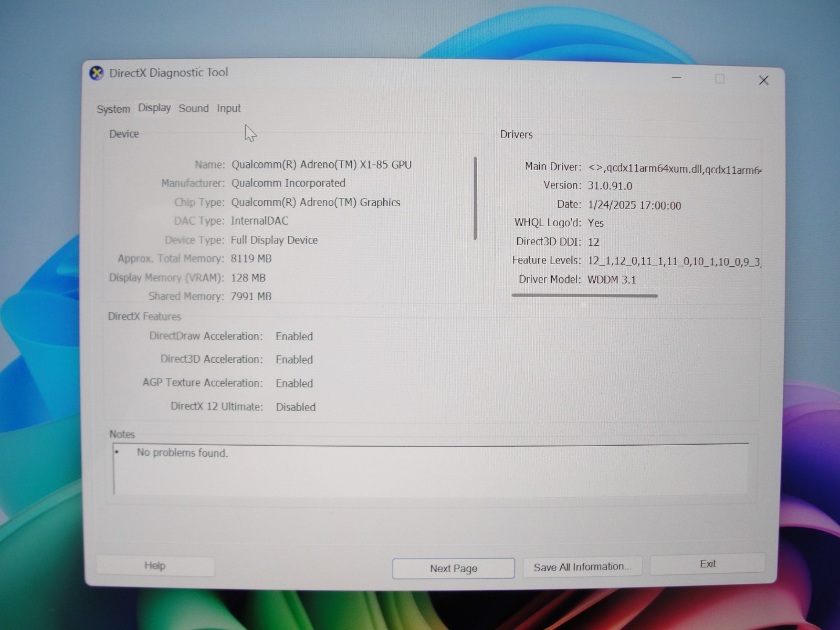The width and height of the screenshot is (840, 630).
Task: Click AGP Texture Acceleration 'Enabled' status
Action: pos(294,383)
